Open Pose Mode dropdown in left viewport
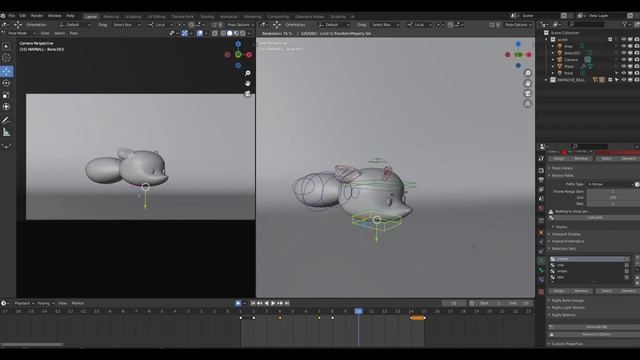The image size is (640, 360). click(x=18, y=33)
